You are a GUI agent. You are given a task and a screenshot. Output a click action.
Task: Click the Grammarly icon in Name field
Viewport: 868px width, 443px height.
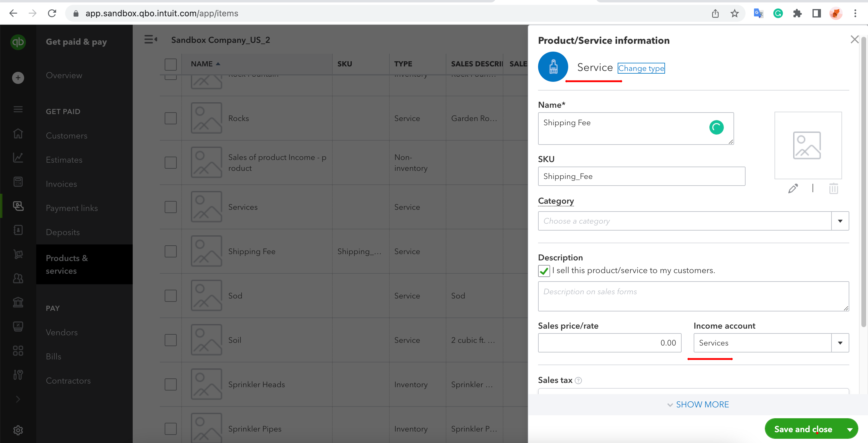click(x=716, y=127)
